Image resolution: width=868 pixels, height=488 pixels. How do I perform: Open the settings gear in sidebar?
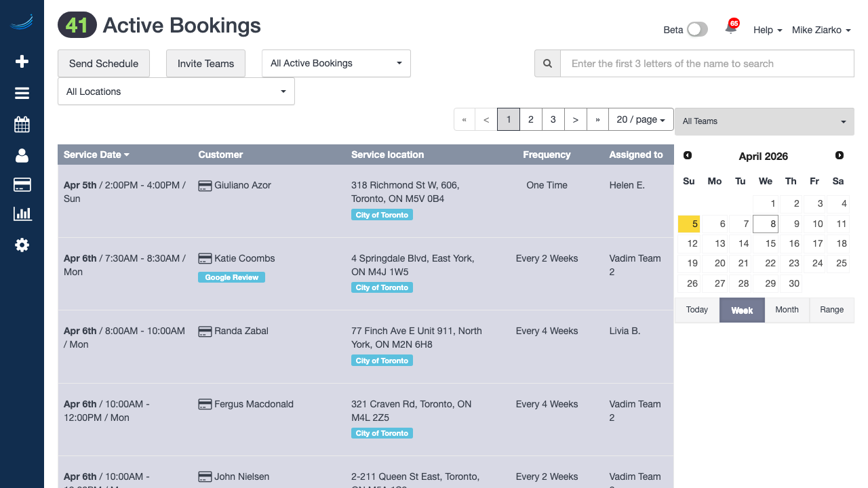[x=22, y=245]
